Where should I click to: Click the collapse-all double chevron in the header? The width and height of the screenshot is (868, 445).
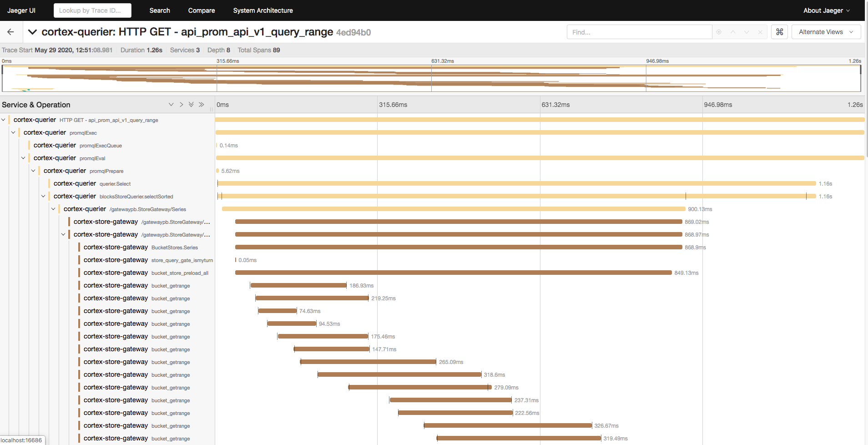(202, 105)
